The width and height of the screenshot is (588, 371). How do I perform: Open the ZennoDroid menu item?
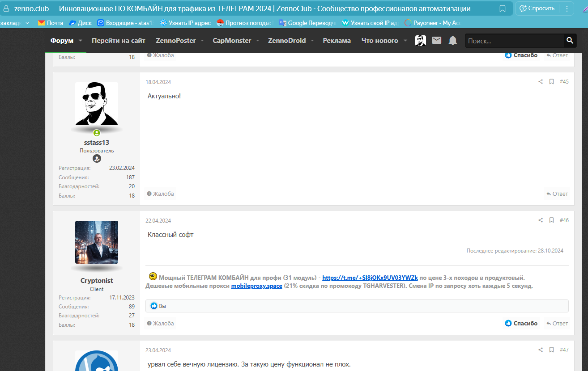287,41
